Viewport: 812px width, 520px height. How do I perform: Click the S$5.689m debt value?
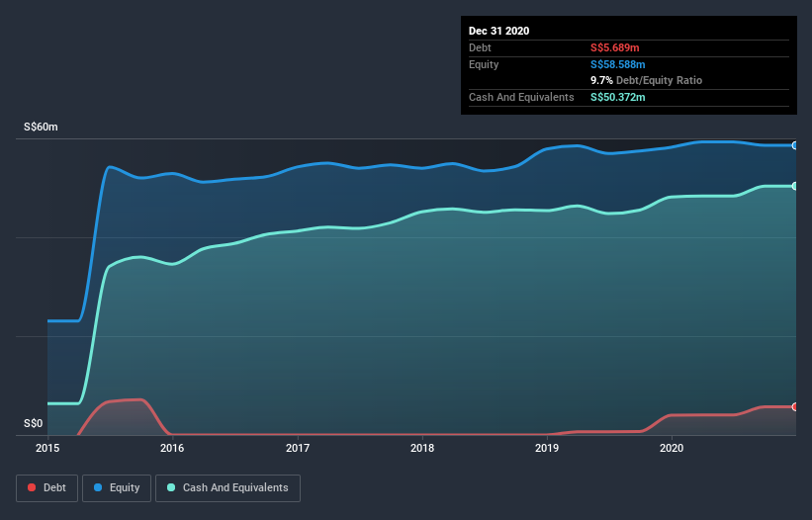coord(615,48)
